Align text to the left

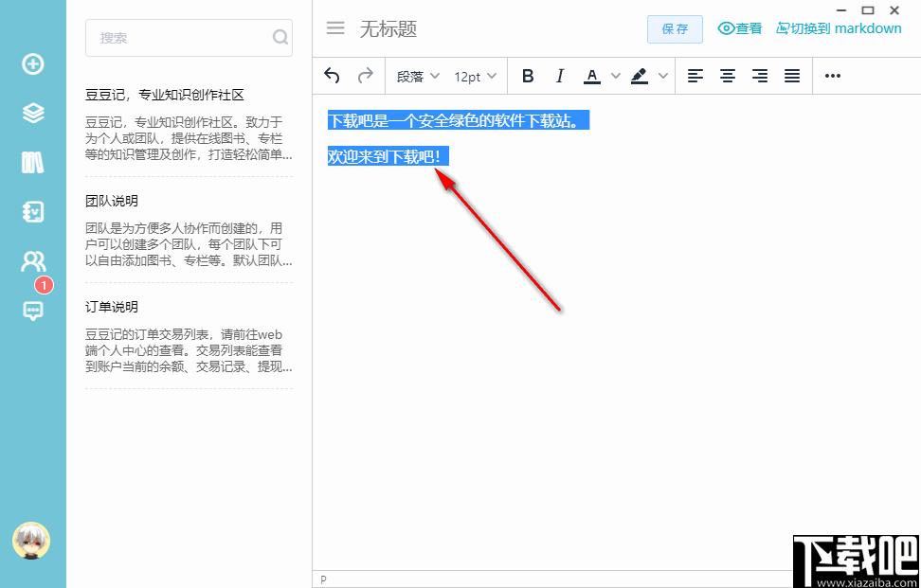pyautogui.click(x=695, y=76)
